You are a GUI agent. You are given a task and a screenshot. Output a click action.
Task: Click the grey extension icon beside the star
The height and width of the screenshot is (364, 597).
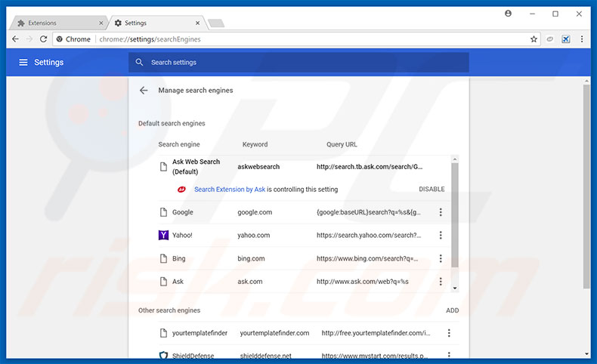tap(550, 39)
